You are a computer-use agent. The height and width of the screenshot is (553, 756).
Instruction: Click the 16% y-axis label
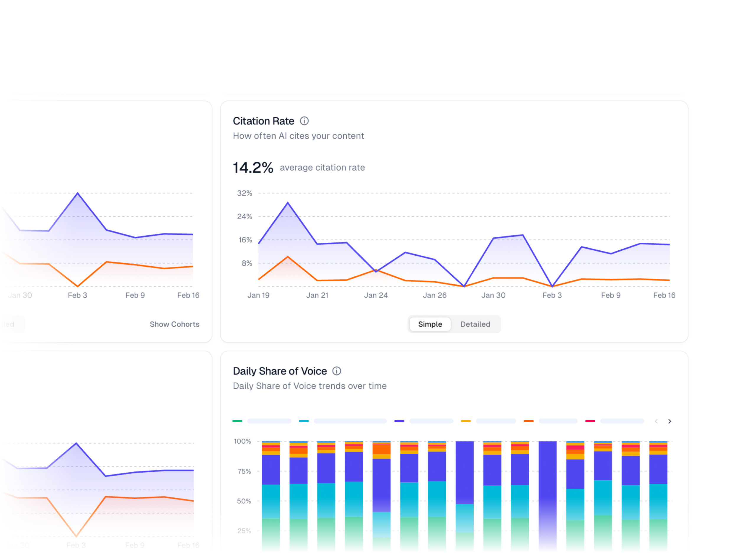[246, 240]
